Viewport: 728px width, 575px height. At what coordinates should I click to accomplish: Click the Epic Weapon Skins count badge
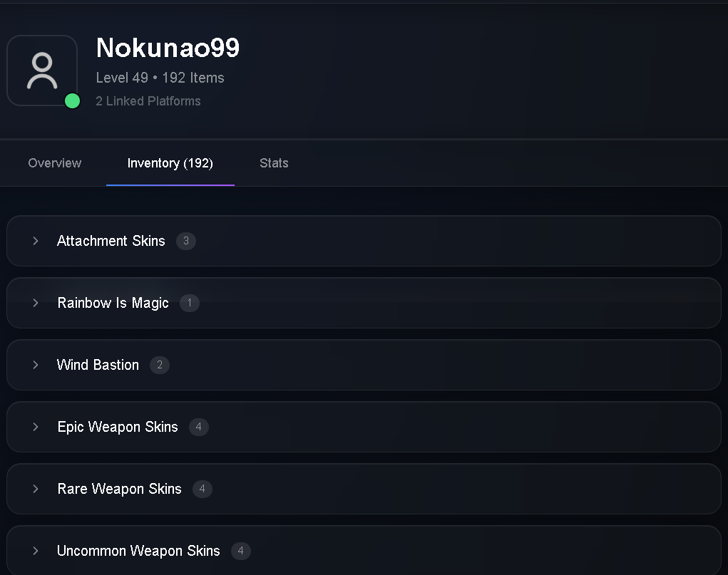(199, 427)
